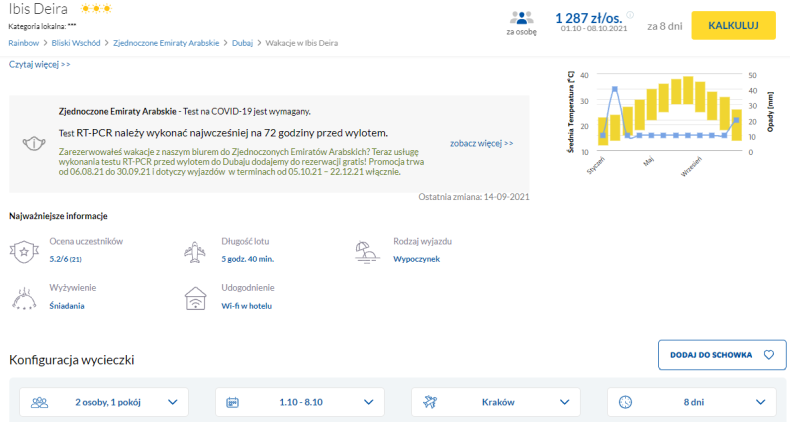This screenshot has height=422, width=790.
Task: Click the plane icon in departure selector
Action: tap(430, 402)
